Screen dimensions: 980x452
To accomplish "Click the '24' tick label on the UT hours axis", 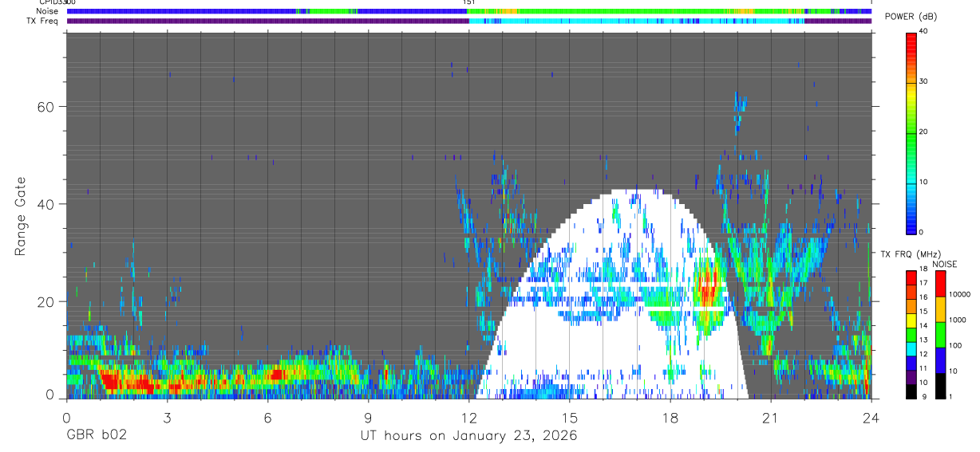I will [x=871, y=417].
